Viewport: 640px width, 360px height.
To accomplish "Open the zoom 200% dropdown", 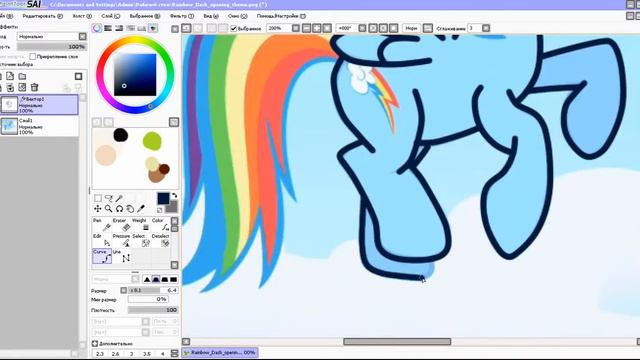I will (x=296, y=28).
